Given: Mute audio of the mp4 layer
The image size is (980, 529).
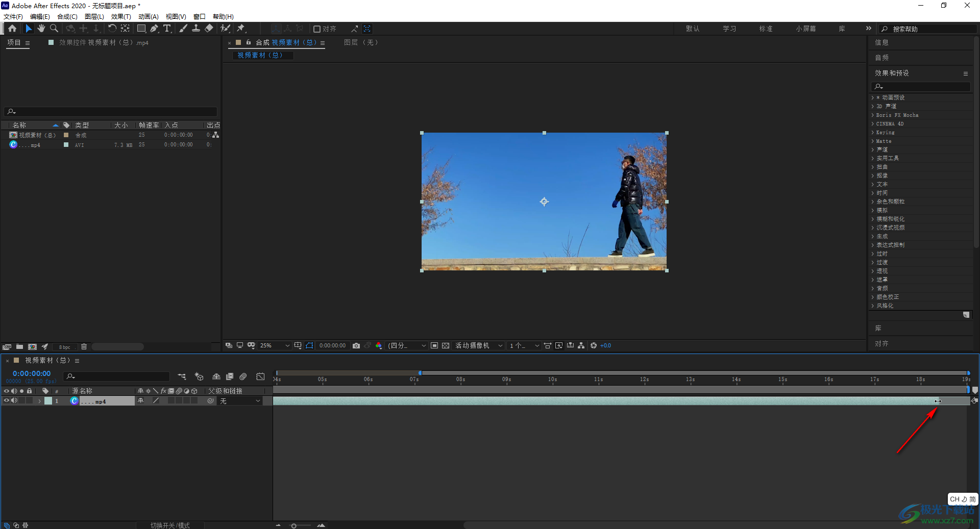Looking at the screenshot, I should (x=14, y=401).
